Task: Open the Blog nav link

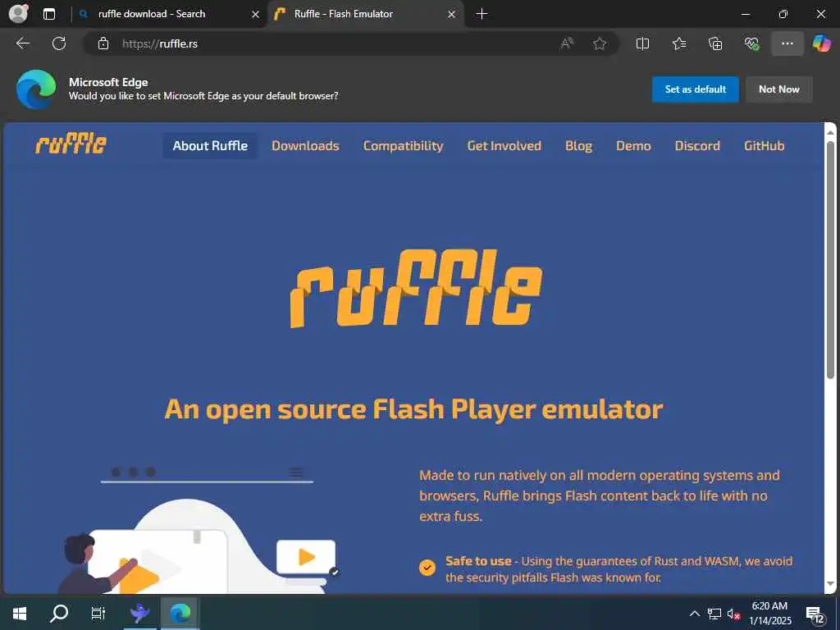Action: pyautogui.click(x=578, y=146)
